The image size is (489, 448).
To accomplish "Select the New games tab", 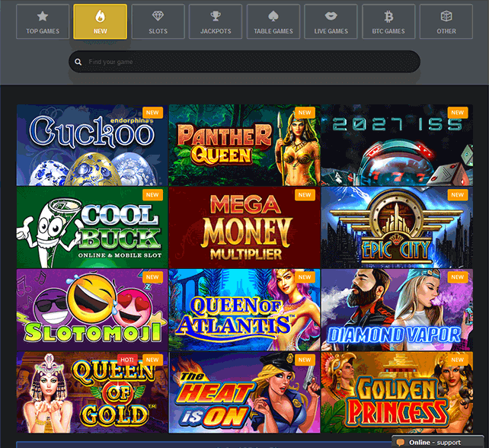I will pyautogui.click(x=100, y=22).
